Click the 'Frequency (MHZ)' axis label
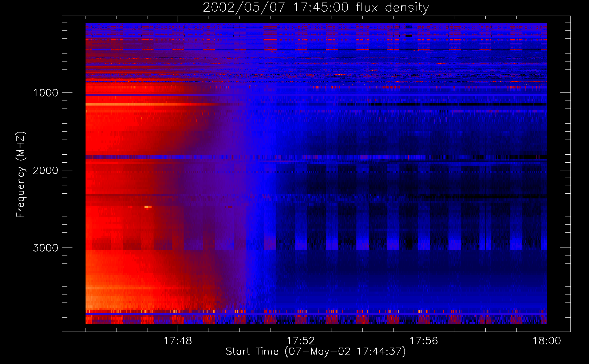 pos(21,175)
